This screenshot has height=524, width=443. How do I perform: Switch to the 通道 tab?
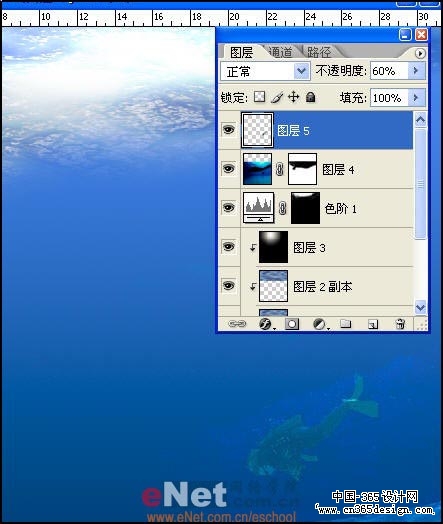280,52
